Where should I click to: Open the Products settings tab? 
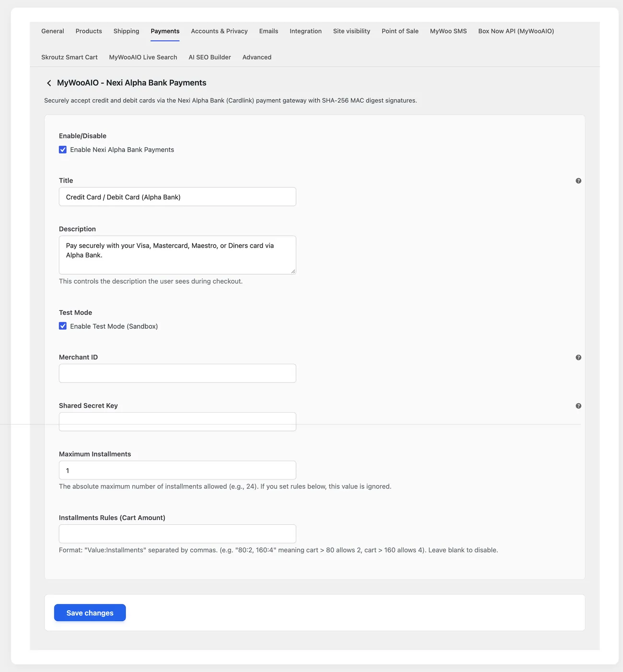point(89,31)
